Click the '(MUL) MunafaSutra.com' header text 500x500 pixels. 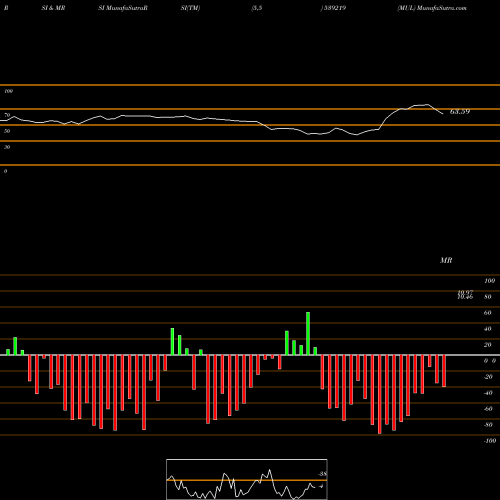(x=432, y=8)
